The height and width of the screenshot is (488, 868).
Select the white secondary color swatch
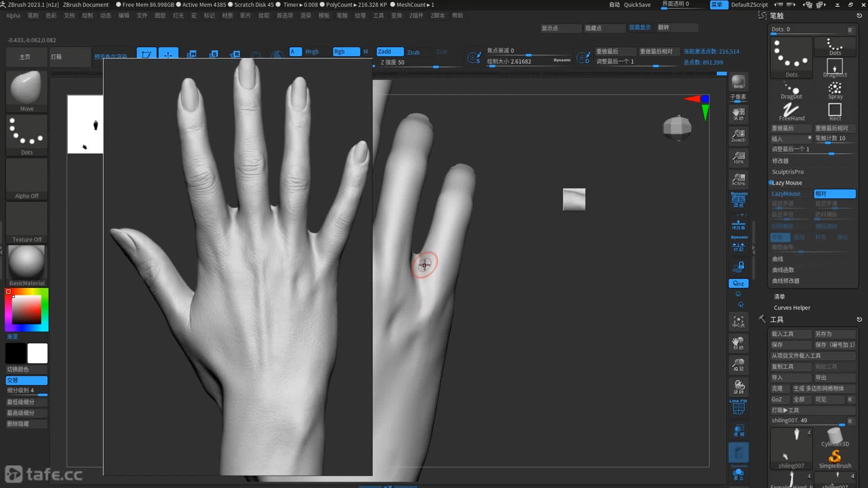(x=38, y=353)
